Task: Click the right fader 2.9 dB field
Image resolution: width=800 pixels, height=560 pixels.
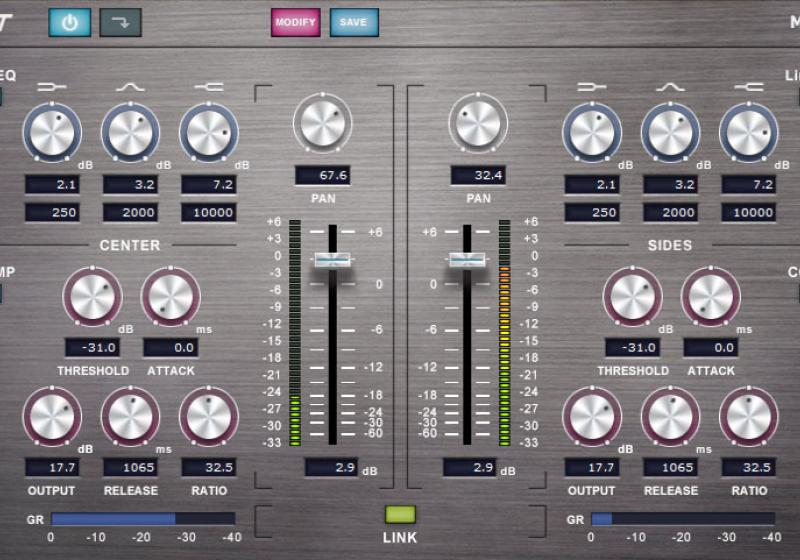Action: (469, 467)
